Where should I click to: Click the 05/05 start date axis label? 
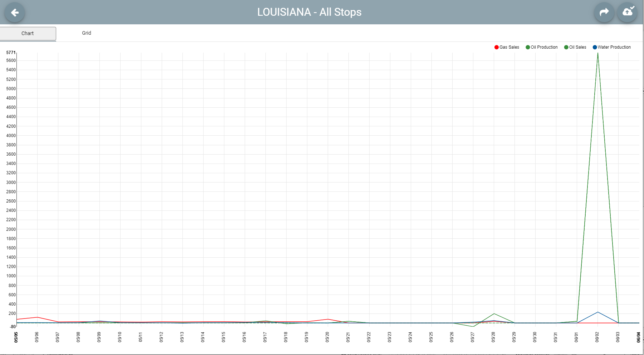pos(16,337)
